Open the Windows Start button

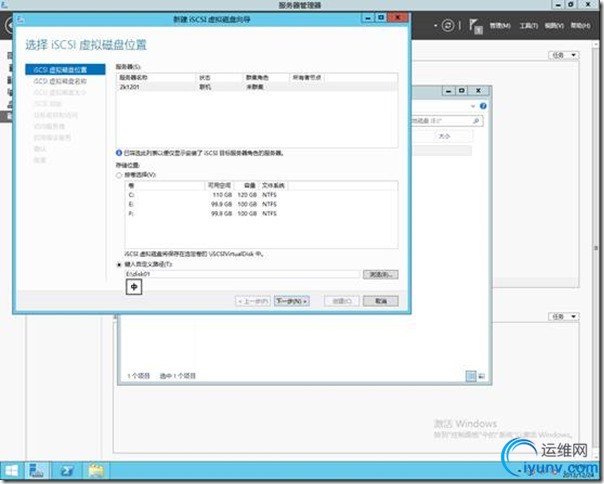pos(11,471)
